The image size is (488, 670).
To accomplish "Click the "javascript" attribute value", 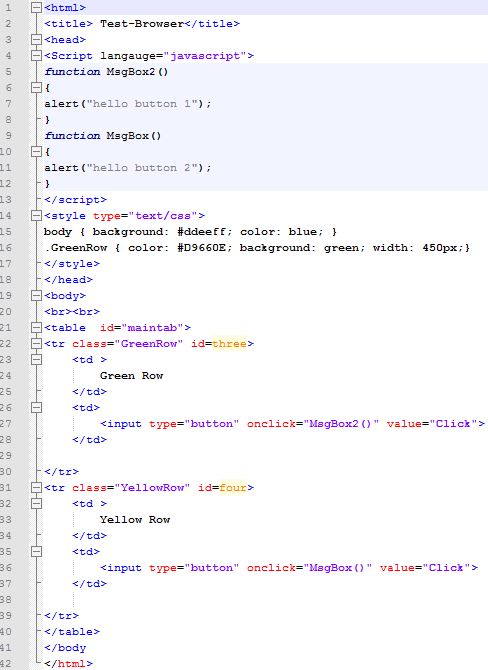I will [205, 56].
